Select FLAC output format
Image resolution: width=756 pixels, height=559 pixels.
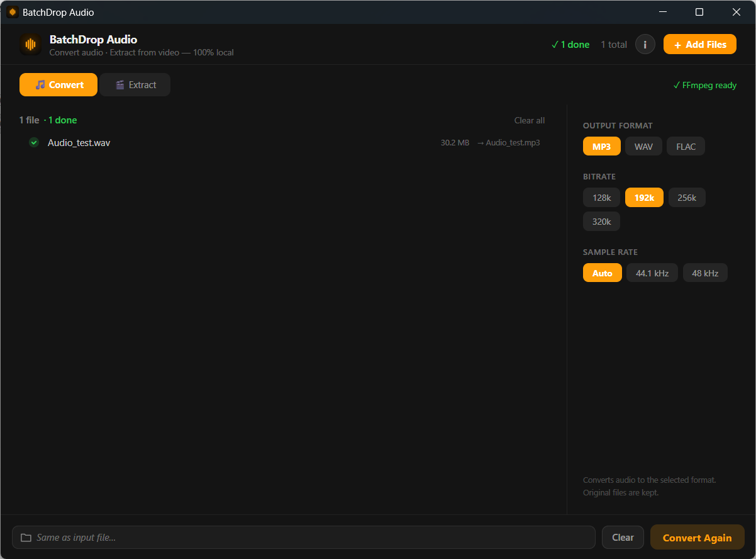686,146
